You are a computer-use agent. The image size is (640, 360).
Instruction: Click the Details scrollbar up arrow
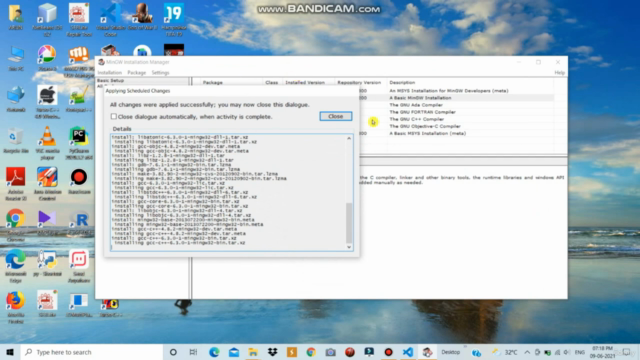tap(349, 138)
